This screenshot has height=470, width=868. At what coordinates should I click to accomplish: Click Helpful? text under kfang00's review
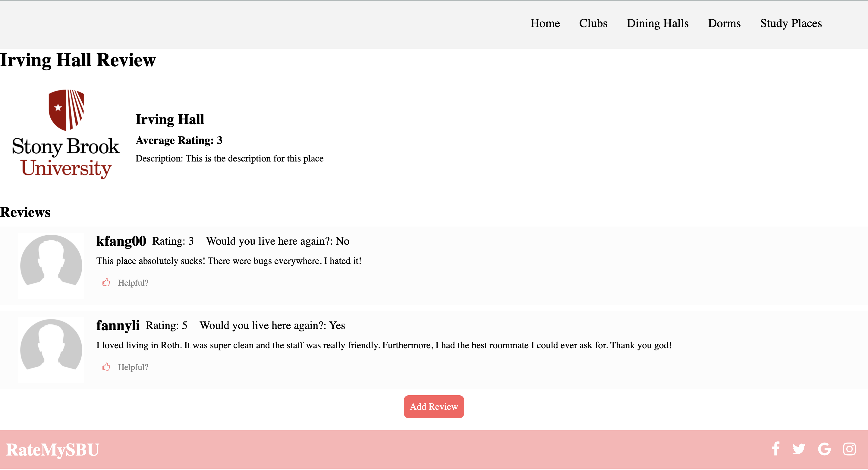(x=133, y=283)
